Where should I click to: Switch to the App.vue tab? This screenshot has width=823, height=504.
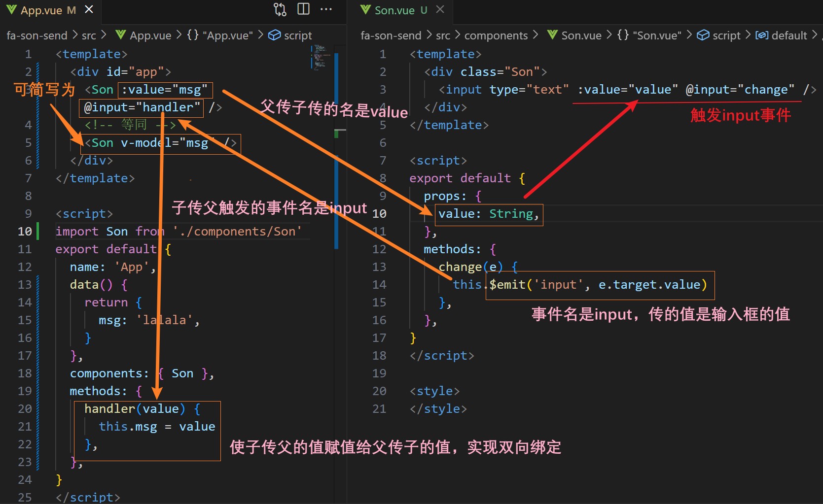click(x=41, y=10)
